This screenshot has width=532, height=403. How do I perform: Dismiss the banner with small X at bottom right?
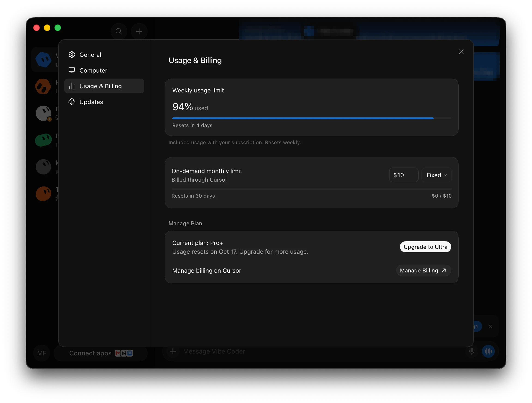pos(490,327)
